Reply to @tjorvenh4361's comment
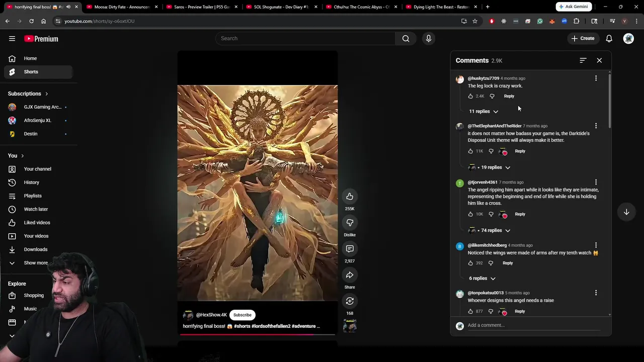Screen dimensions: 644x362 pyautogui.click(x=520, y=214)
